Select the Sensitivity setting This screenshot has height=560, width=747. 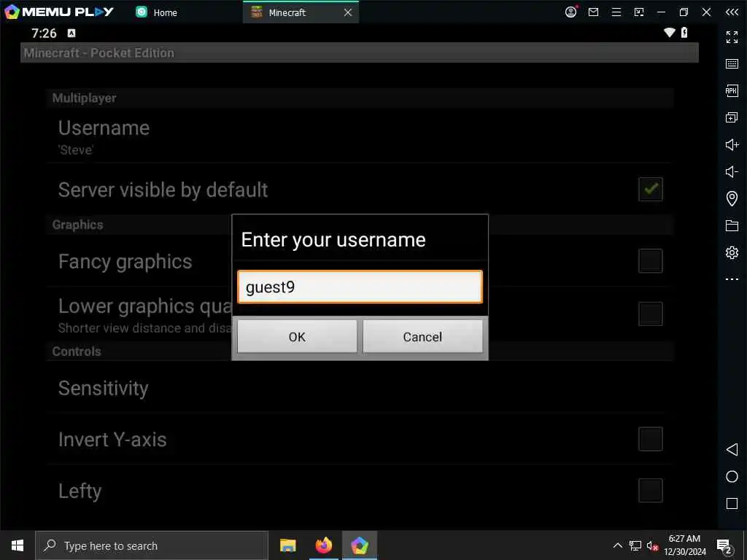(x=360, y=388)
